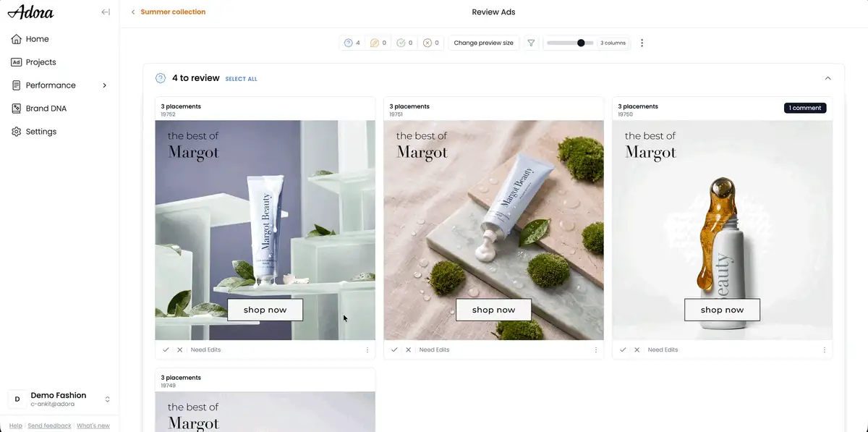
Task: Go back to Summer collection
Action: (173, 12)
